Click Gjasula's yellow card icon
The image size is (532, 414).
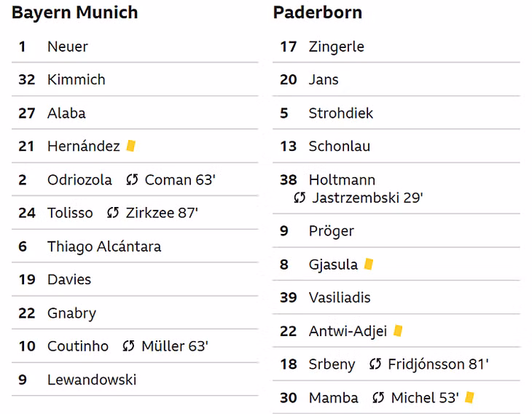coord(369,265)
